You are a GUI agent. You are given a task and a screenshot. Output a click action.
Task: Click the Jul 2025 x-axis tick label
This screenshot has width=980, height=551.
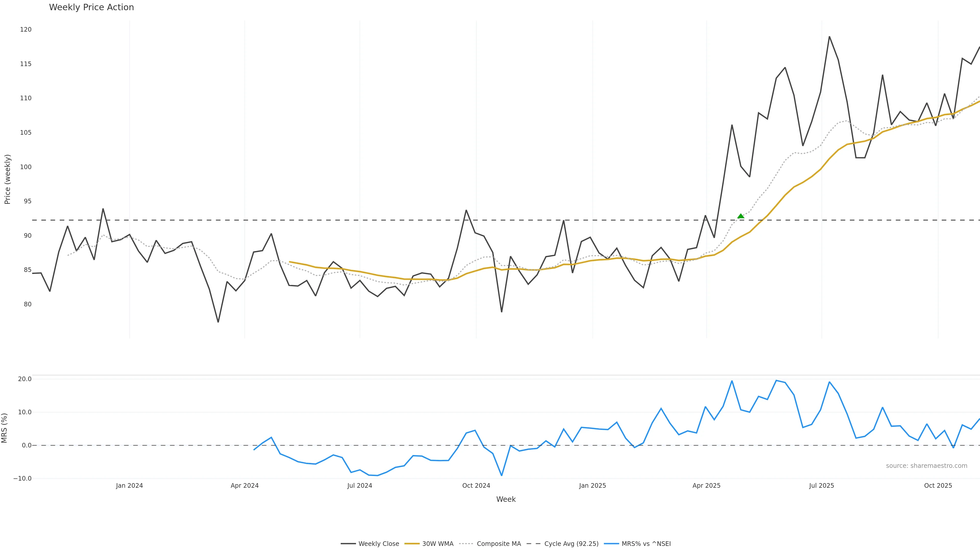[x=821, y=486]
